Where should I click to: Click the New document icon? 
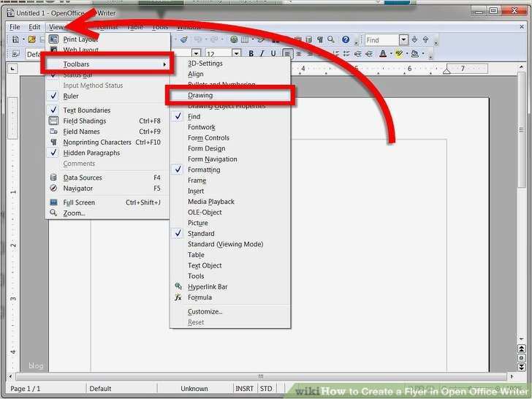pyautogui.click(x=15, y=39)
